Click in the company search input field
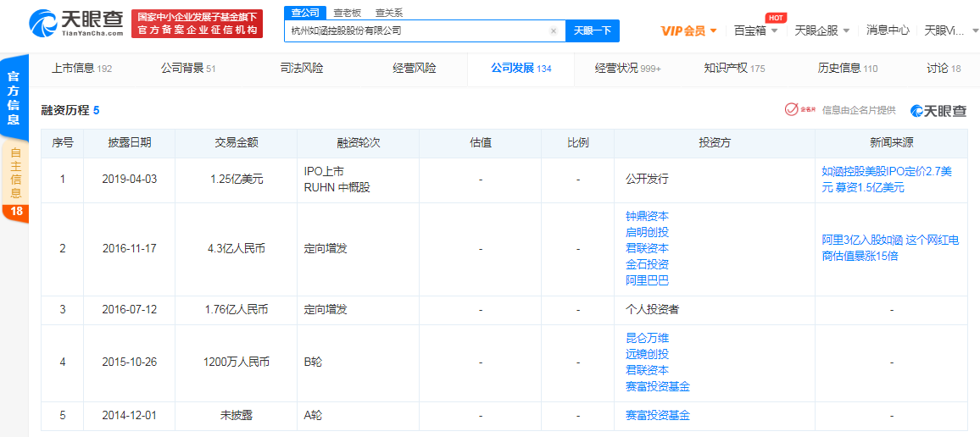Viewport: 980px width, 437px height. (x=415, y=31)
